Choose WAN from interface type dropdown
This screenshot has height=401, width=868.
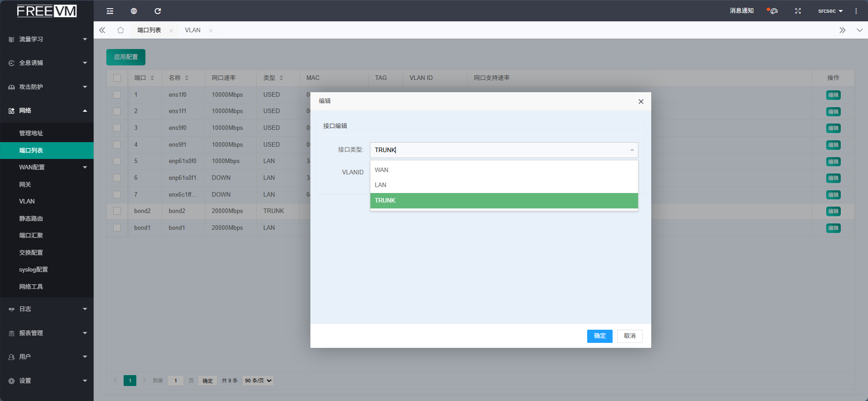tap(382, 170)
